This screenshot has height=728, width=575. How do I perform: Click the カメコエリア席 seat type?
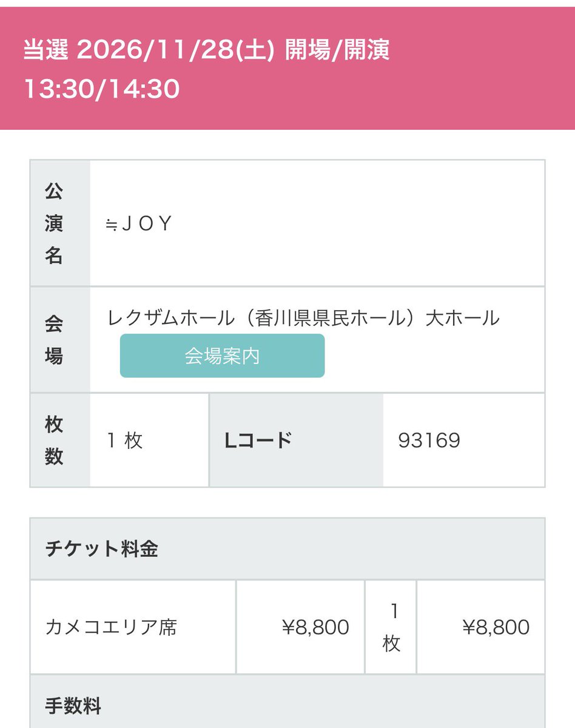pyautogui.click(x=111, y=627)
